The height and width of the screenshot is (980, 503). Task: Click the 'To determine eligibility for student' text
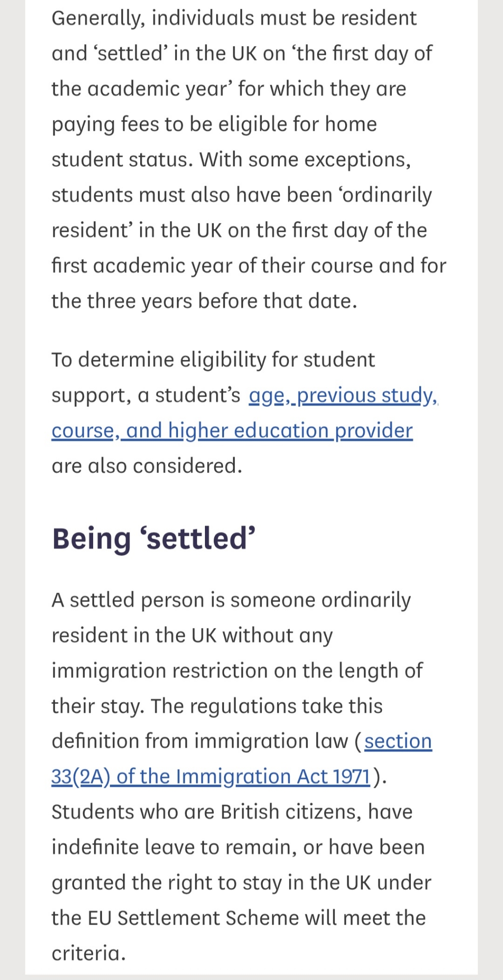[x=213, y=360]
